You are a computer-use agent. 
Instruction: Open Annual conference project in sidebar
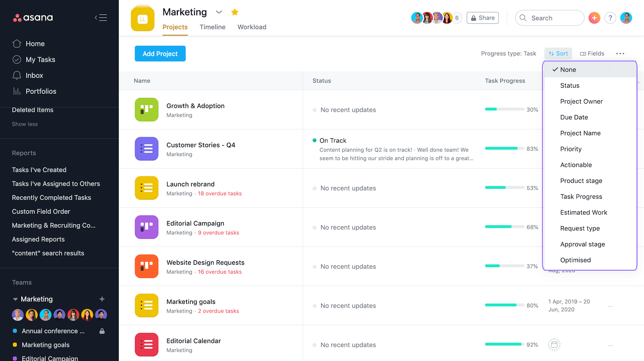[x=53, y=331]
